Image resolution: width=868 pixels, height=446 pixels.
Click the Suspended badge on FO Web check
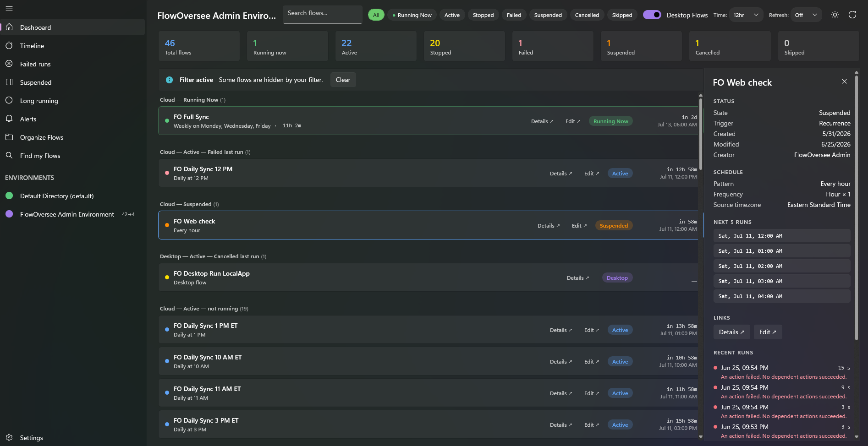click(x=614, y=226)
